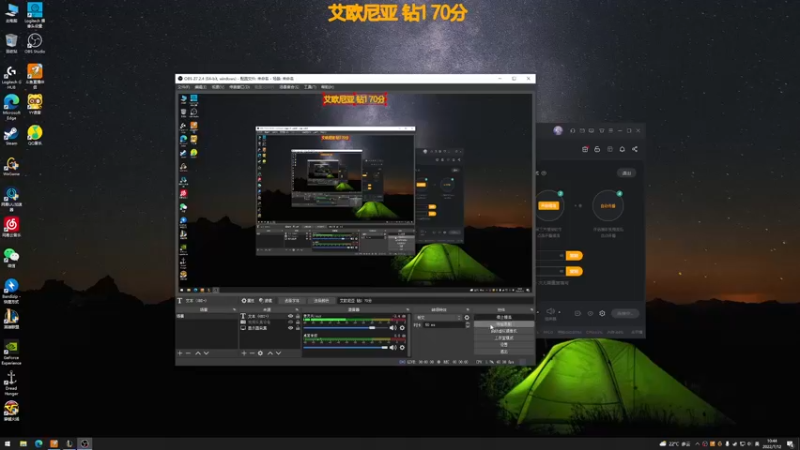Select the Recycle Bin desktop icon

click(11, 43)
